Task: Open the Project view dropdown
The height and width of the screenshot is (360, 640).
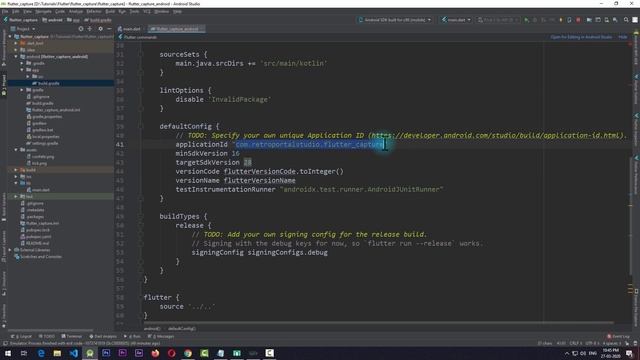Action: [23, 29]
